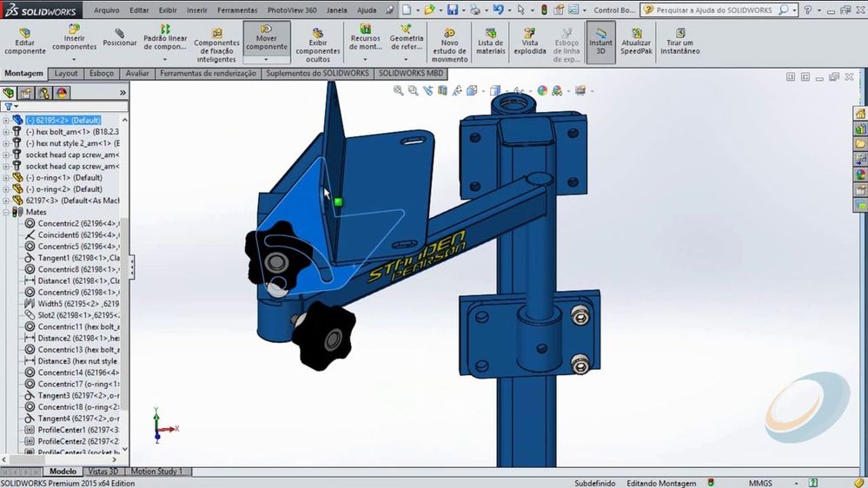Toggle the Instant 3D button
This screenshot has width=868, height=488.
(x=600, y=42)
